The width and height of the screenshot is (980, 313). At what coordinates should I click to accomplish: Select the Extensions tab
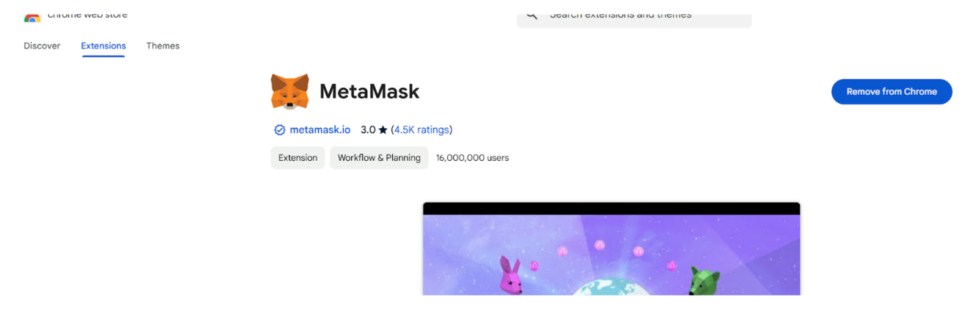(x=103, y=46)
